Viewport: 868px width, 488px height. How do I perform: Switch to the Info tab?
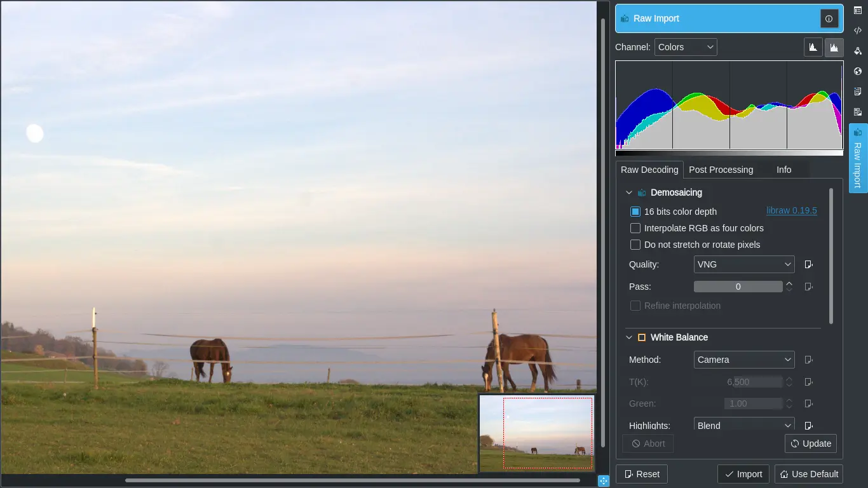(x=783, y=170)
